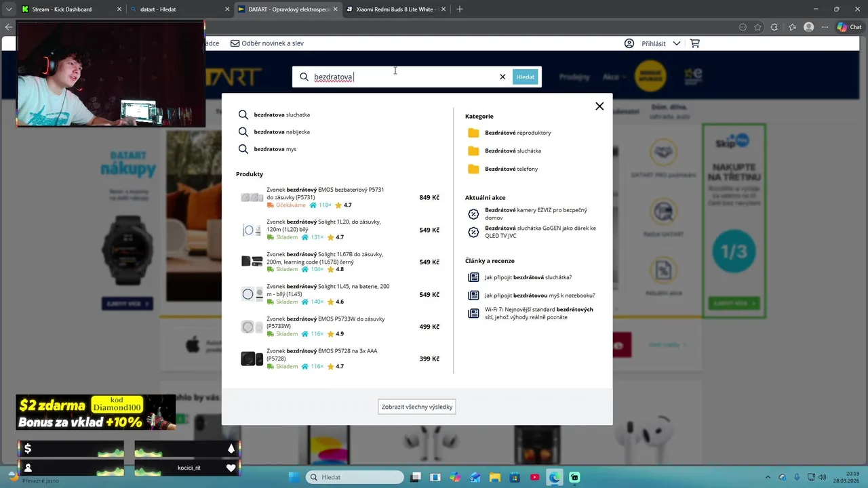Open Task View on the taskbar
Image resolution: width=868 pixels, height=488 pixels.
click(x=416, y=477)
